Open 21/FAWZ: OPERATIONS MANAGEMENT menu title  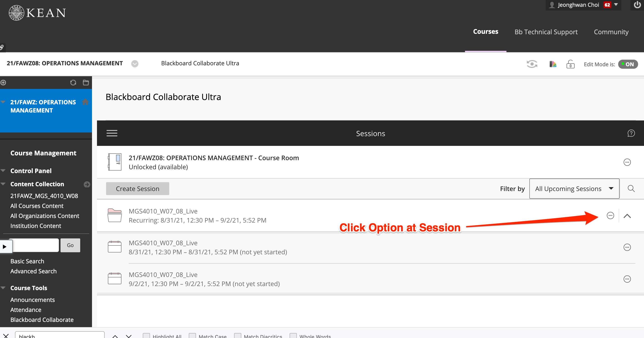(43, 106)
